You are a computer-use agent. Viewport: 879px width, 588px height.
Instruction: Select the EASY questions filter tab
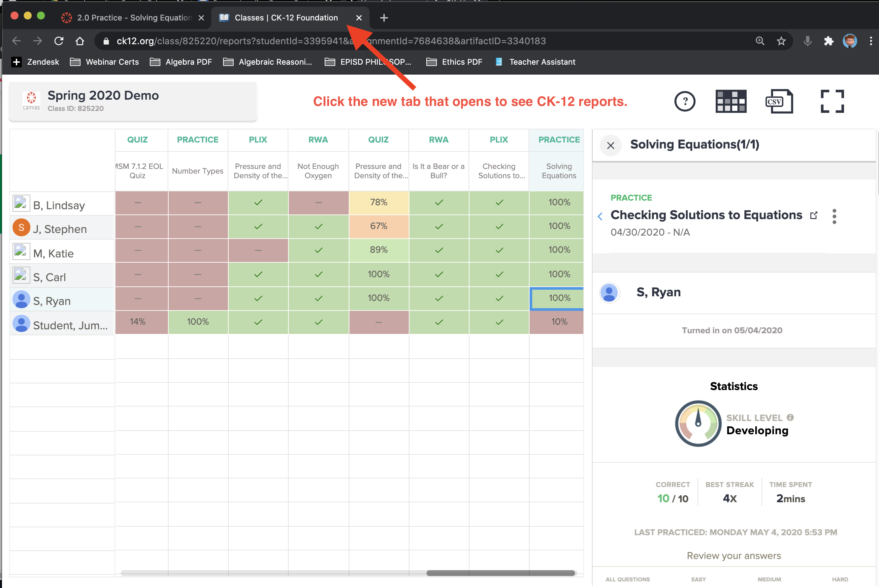point(698,579)
